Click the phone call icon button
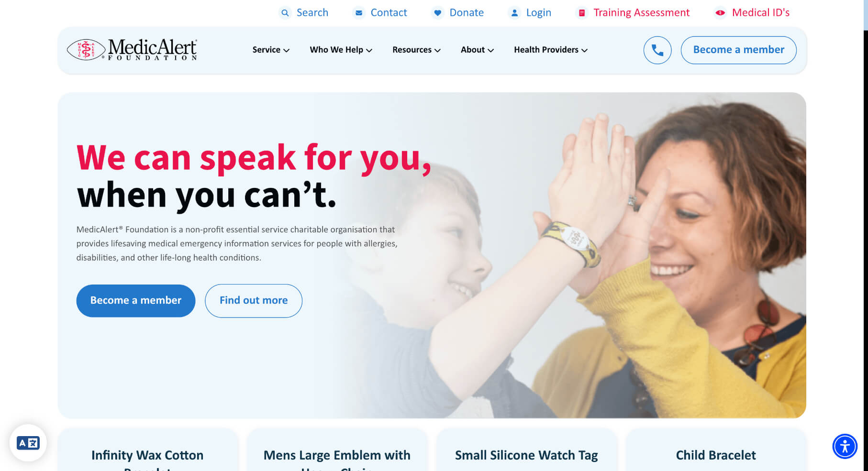The height and width of the screenshot is (471, 868). tap(657, 50)
